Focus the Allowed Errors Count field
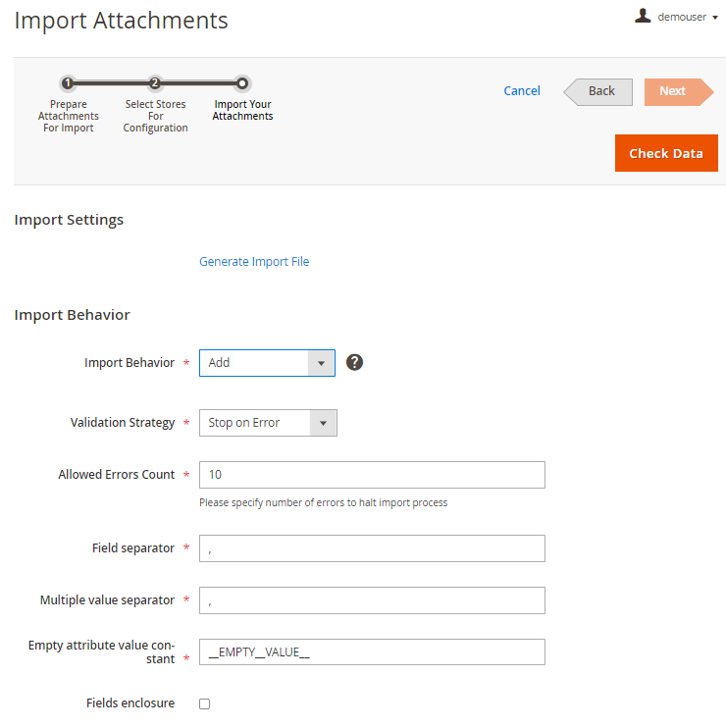The image size is (726, 728). point(372,475)
